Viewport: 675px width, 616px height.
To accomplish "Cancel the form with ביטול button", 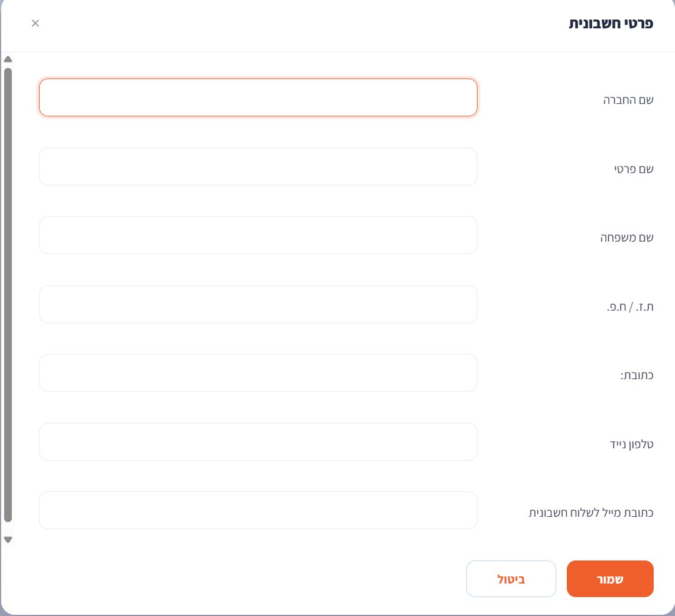I will pos(511,579).
